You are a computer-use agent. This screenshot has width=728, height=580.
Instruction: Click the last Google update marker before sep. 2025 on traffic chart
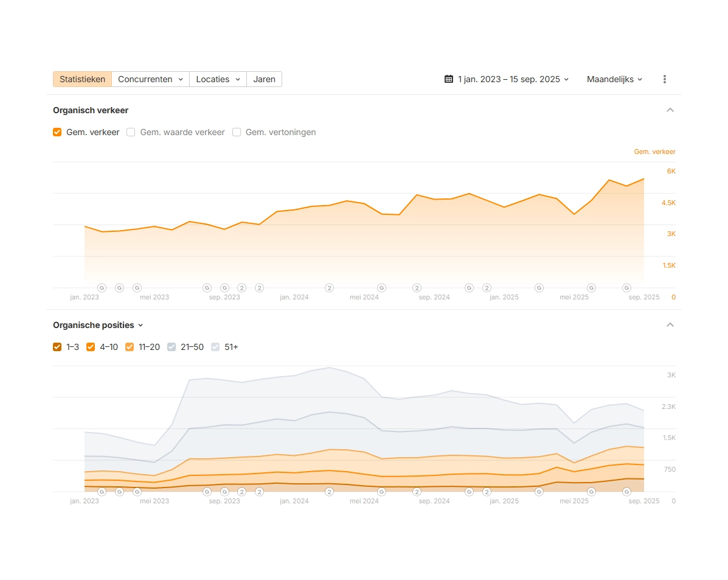point(626,288)
